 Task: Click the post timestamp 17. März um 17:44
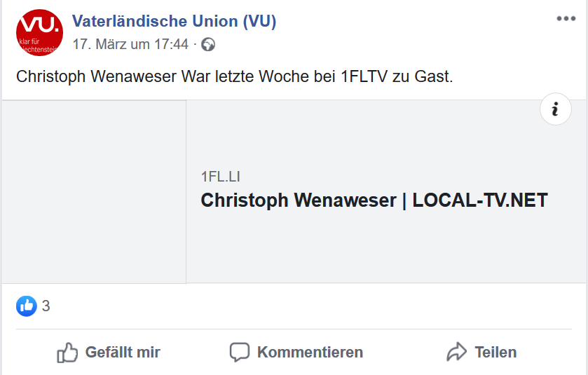tap(130, 44)
